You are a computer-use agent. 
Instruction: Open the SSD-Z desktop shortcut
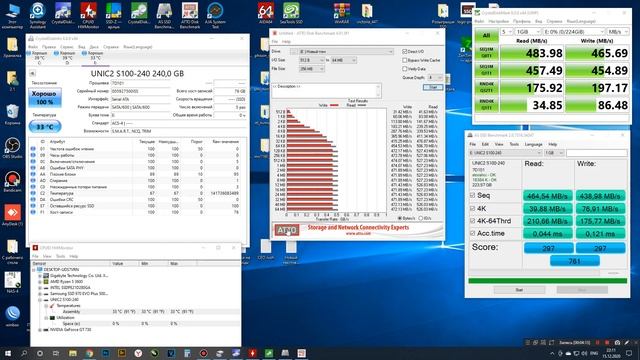click(x=113, y=16)
